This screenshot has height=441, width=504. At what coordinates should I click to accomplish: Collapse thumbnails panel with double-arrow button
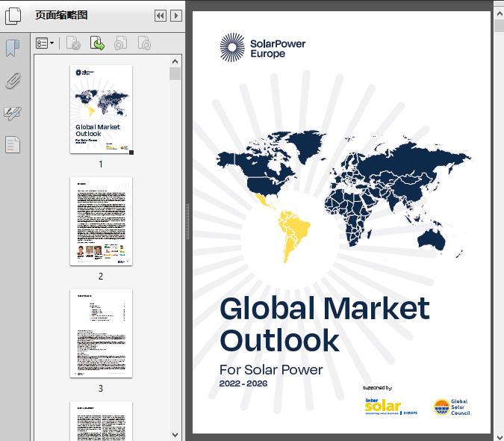point(161,16)
